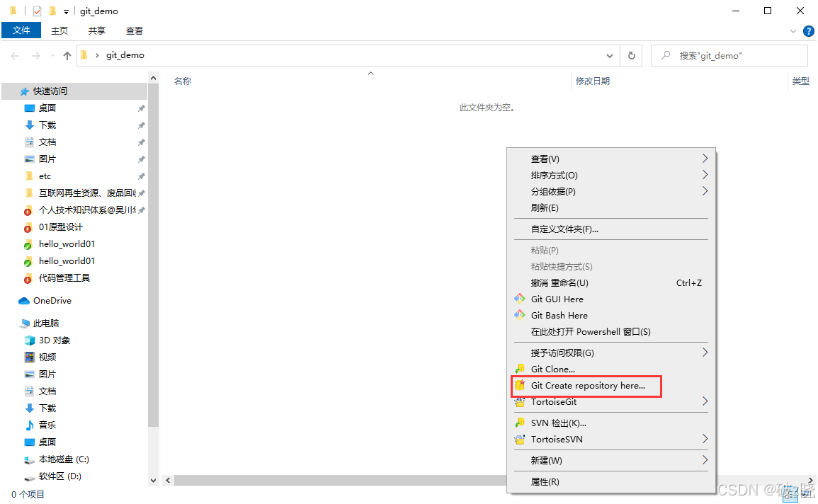Click the Git Bash Here icon
The width and height of the screenshot is (818, 504).
(x=520, y=315)
